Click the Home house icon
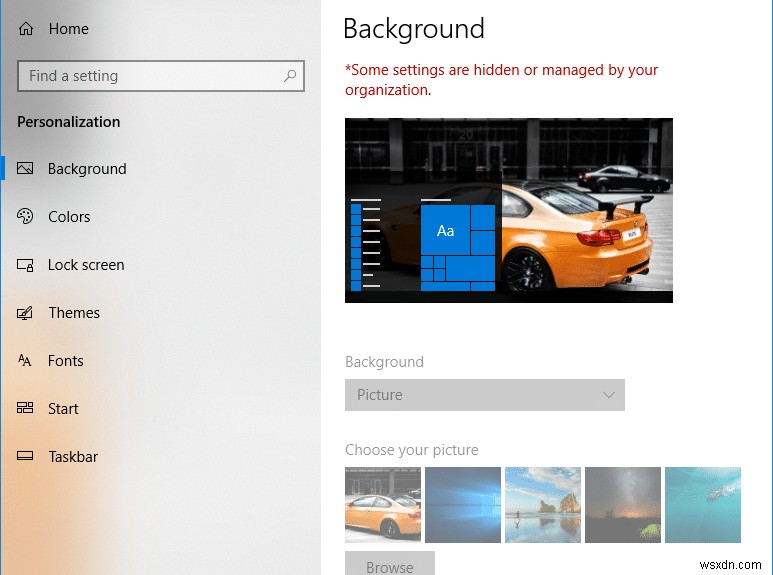 pyautogui.click(x=26, y=29)
